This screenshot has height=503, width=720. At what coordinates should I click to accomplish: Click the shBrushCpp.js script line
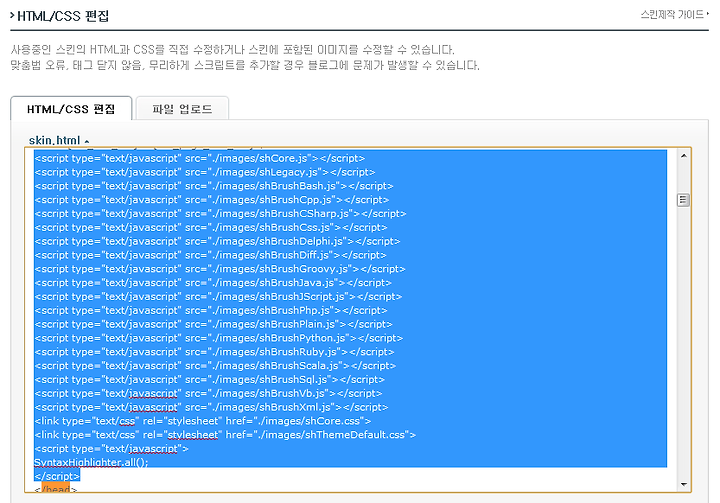point(212,200)
